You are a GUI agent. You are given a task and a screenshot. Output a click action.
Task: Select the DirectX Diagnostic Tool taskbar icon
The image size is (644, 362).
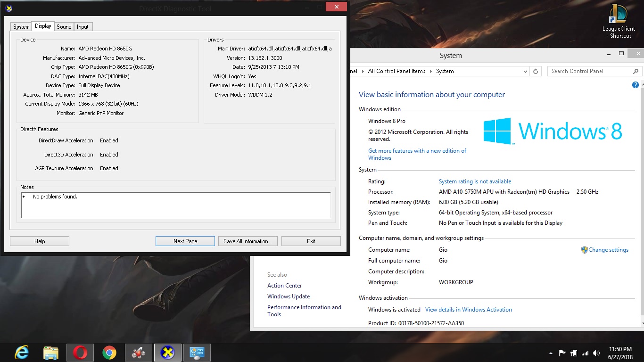tap(168, 353)
